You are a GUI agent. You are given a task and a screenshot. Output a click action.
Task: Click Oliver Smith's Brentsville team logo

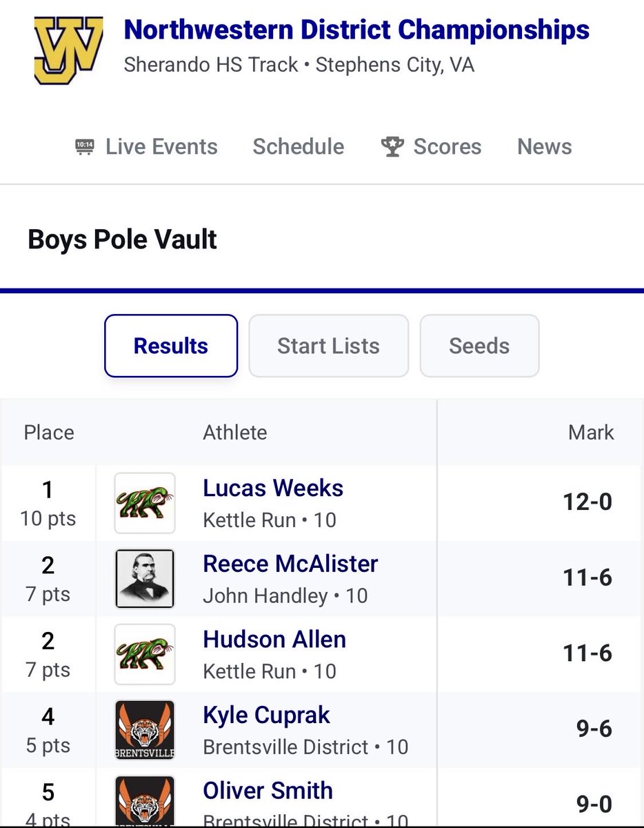click(x=145, y=800)
